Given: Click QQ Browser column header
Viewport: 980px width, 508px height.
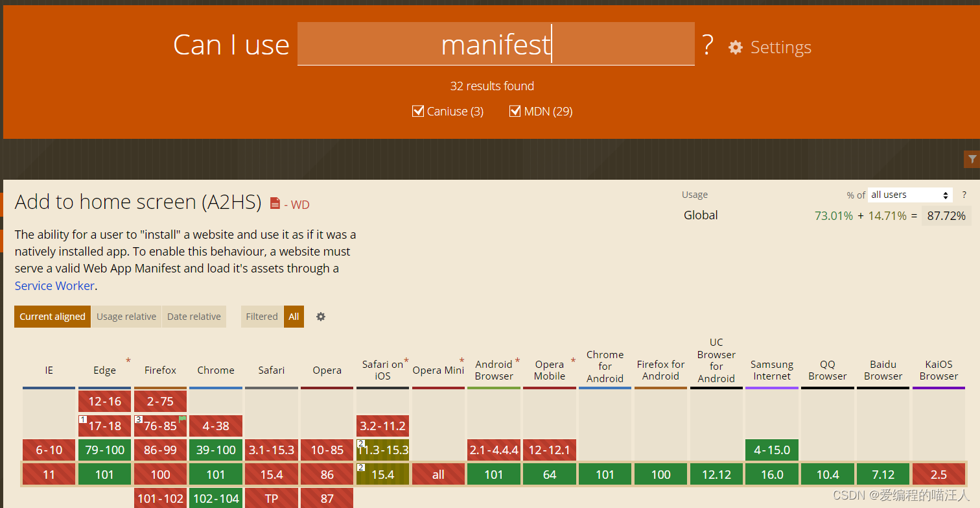Looking at the screenshot, I should click(x=828, y=370).
